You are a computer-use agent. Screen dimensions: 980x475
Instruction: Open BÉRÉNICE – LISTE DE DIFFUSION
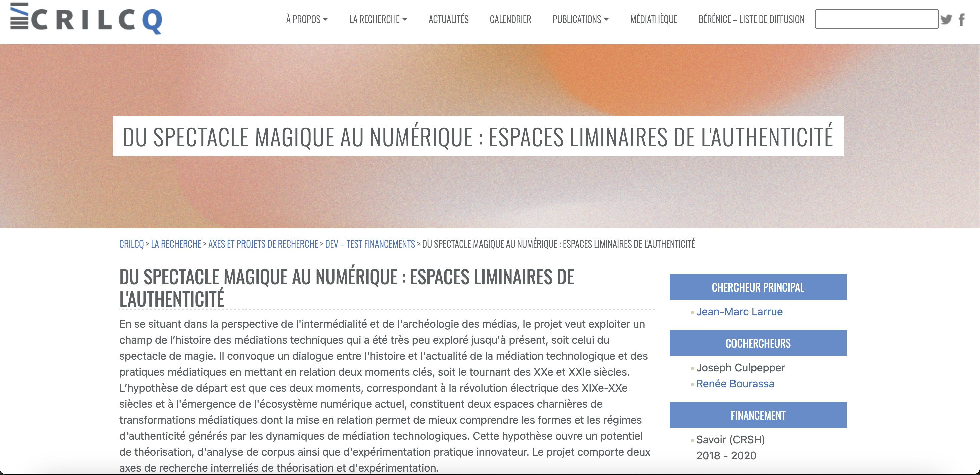click(752, 19)
